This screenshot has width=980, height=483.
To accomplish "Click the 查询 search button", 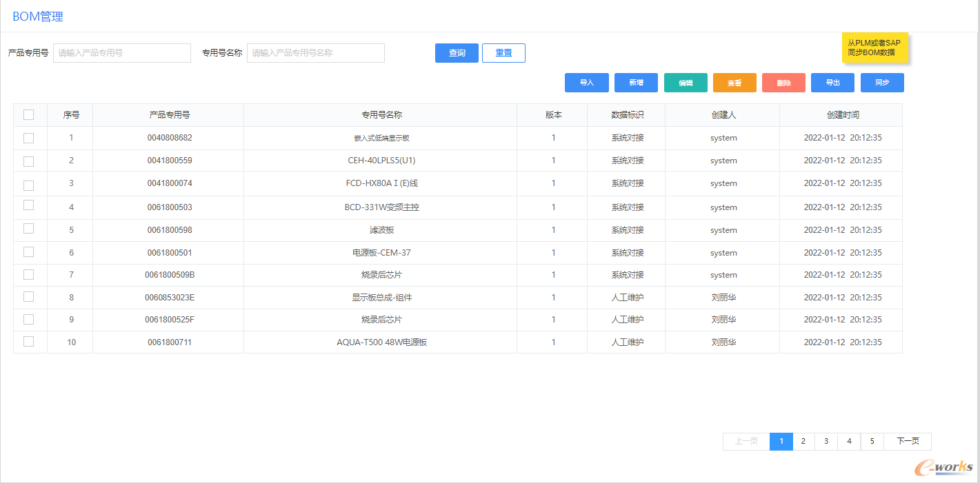I will click(x=457, y=53).
